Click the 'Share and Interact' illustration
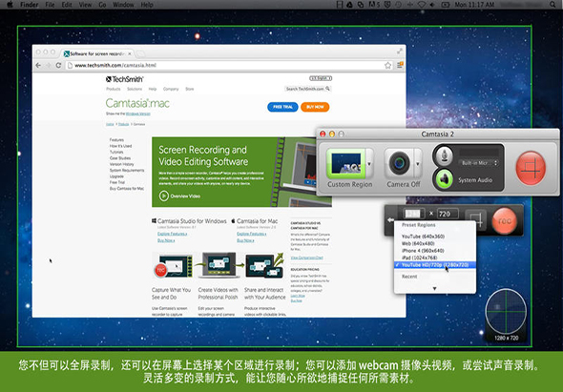Viewport: 563px width, 392px height. [264, 266]
